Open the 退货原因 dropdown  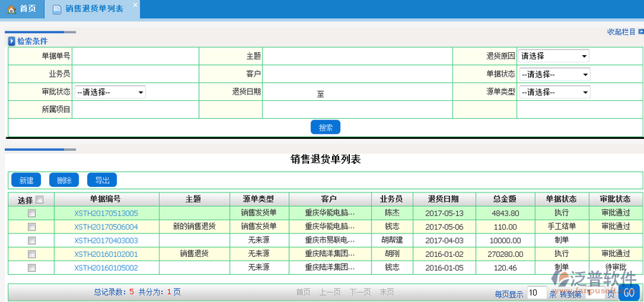pyautogui.click(x=554, y=56)
